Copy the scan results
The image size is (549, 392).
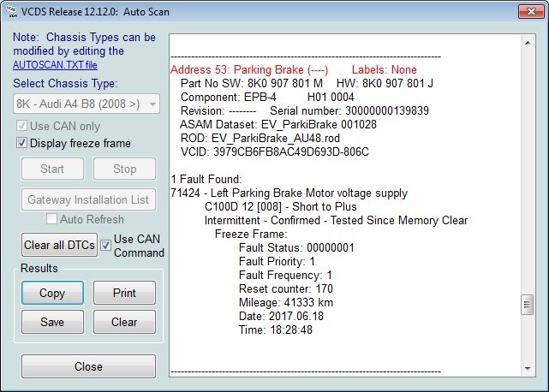pos(52,293)
